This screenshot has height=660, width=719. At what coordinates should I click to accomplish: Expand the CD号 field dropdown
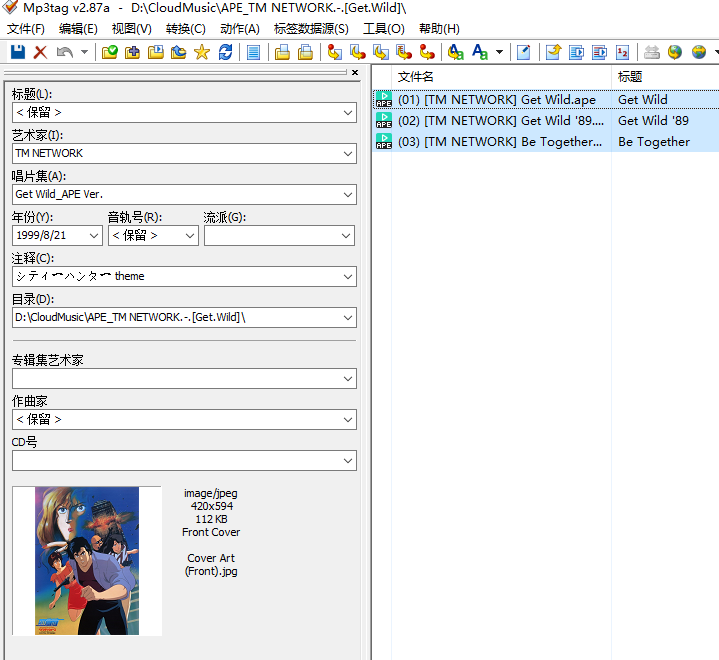point(348,460)
